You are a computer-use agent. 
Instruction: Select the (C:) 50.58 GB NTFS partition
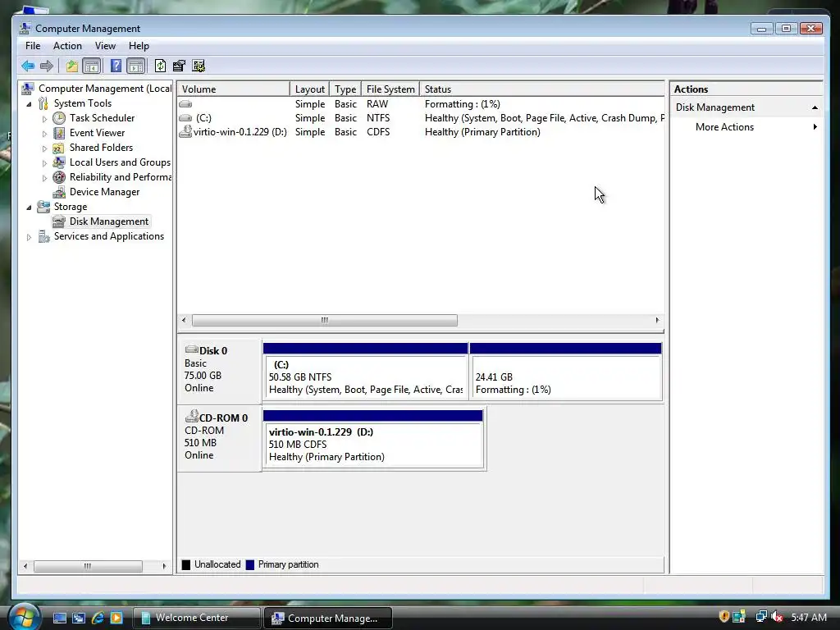[365, 372]
